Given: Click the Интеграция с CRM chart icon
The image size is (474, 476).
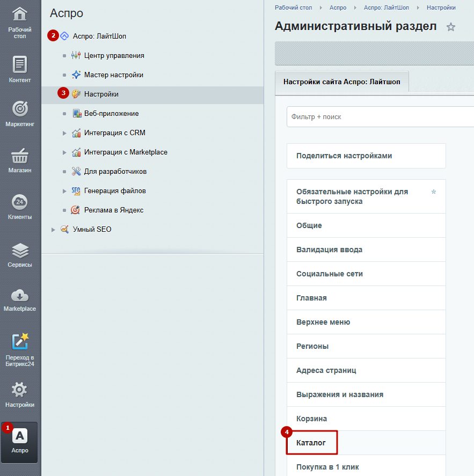Looking at the screenshot, I should pos(76,133).
